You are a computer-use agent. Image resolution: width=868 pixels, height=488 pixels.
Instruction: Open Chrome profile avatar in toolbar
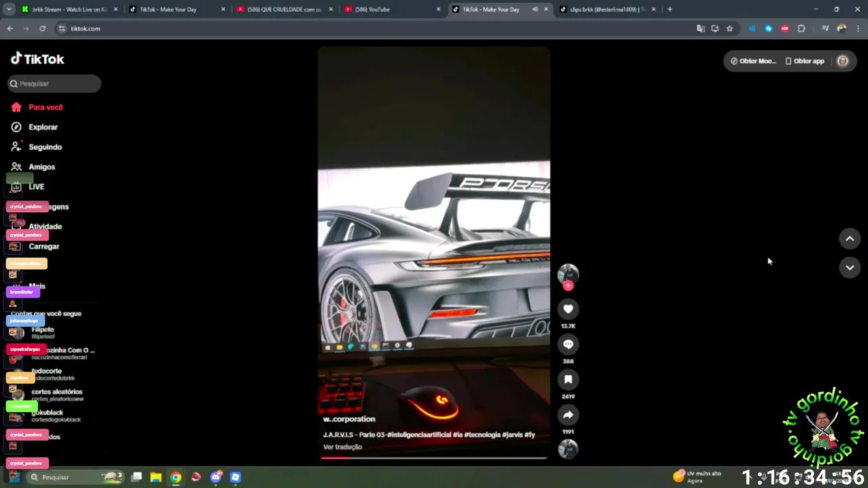(842, 28)
